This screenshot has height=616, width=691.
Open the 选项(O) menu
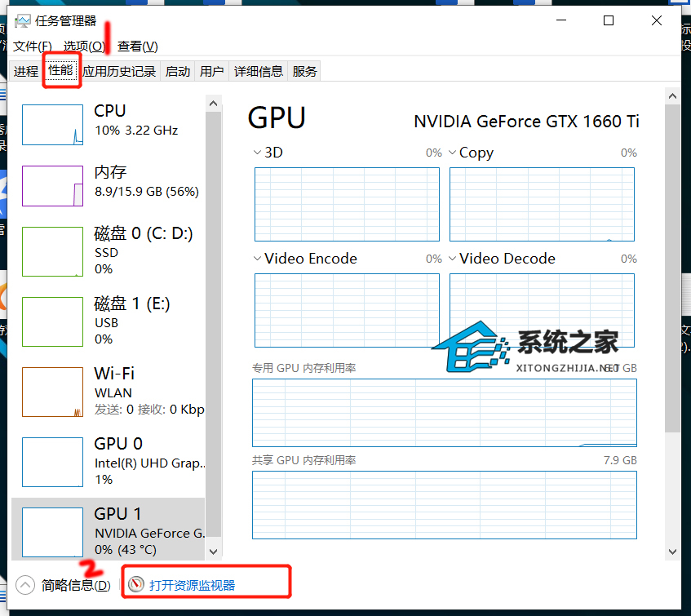[x=84, y=47]
